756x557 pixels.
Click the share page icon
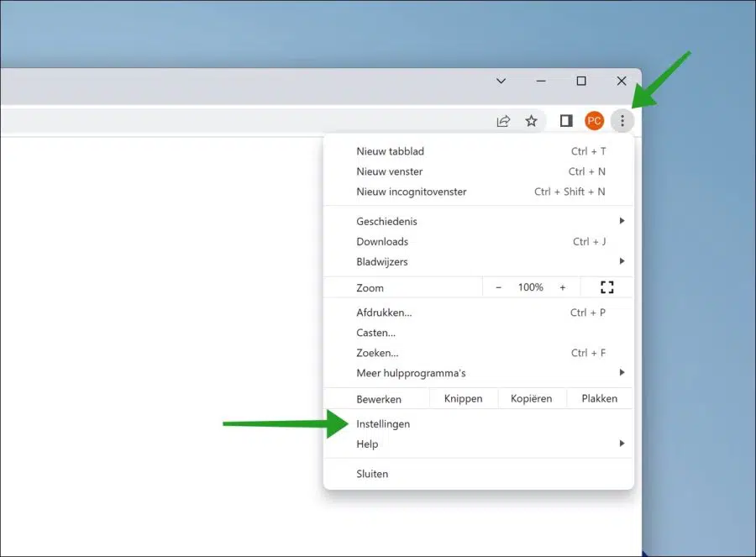point(503,121)
